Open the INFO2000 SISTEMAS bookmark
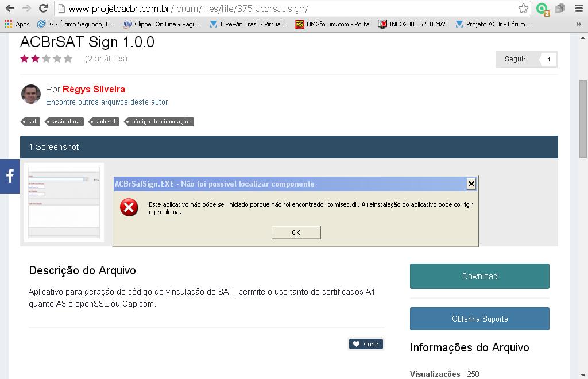588x379 pixels. (x=413, y=24)
